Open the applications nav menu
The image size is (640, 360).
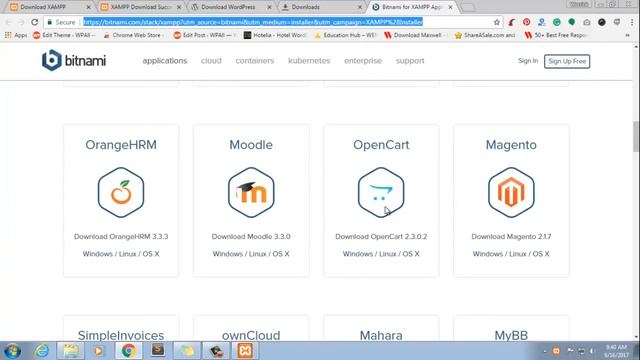click(165, 61)
